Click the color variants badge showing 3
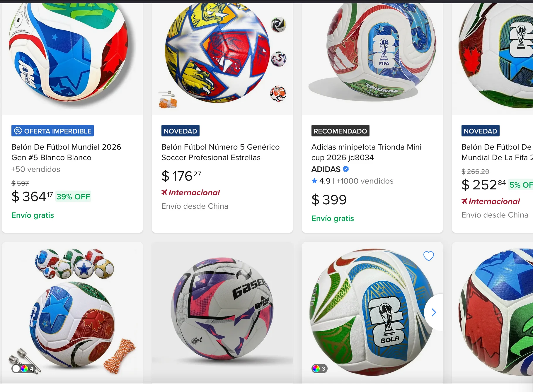The height and width of the screenshot is (392, 533). [319, 369]
